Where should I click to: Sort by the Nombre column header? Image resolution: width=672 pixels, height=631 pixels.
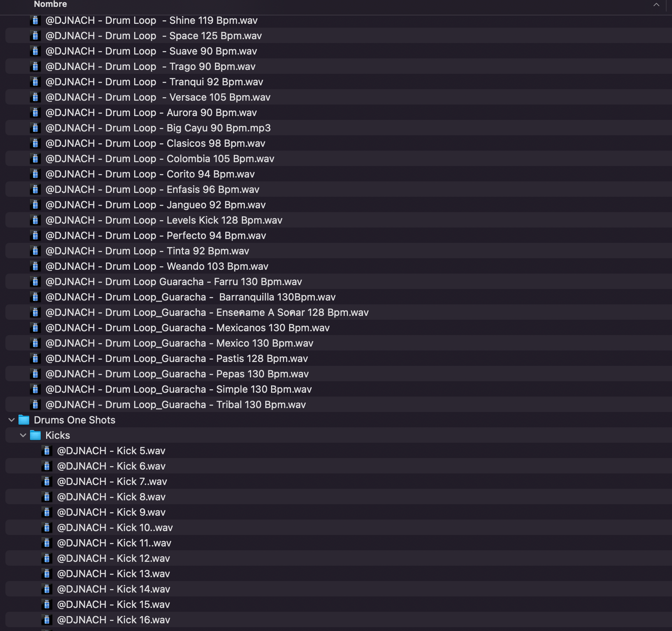point(50,5)
